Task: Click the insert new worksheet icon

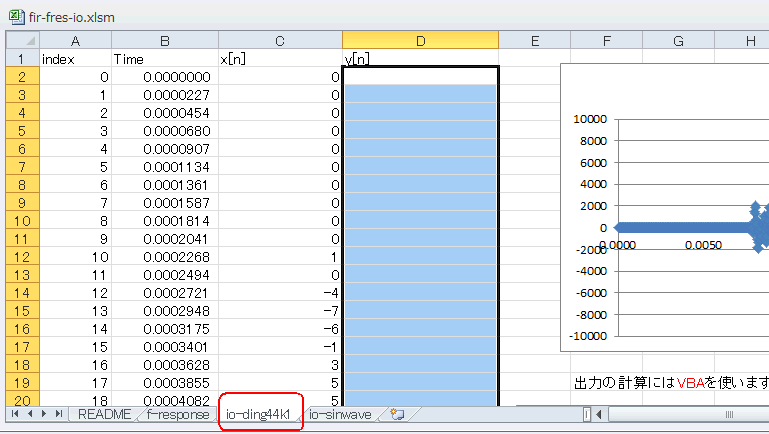Action: pyautogui.click(x=397, y=414)
